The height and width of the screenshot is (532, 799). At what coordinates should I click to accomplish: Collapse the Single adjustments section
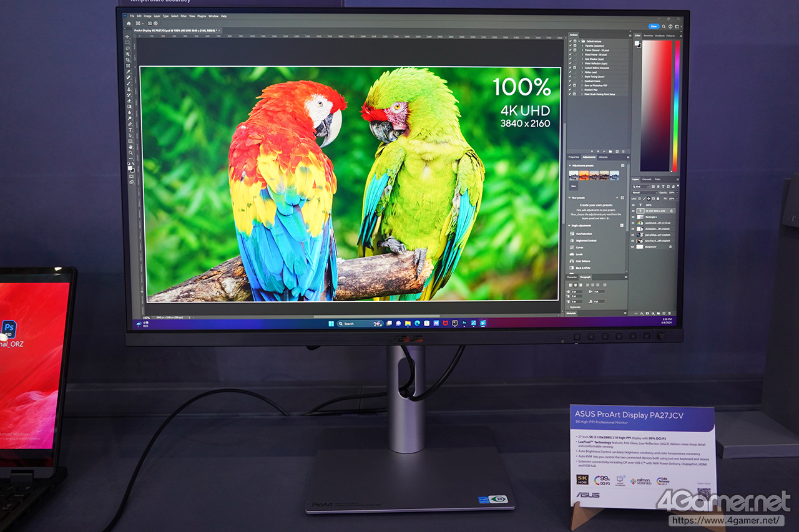click(569, 225)
